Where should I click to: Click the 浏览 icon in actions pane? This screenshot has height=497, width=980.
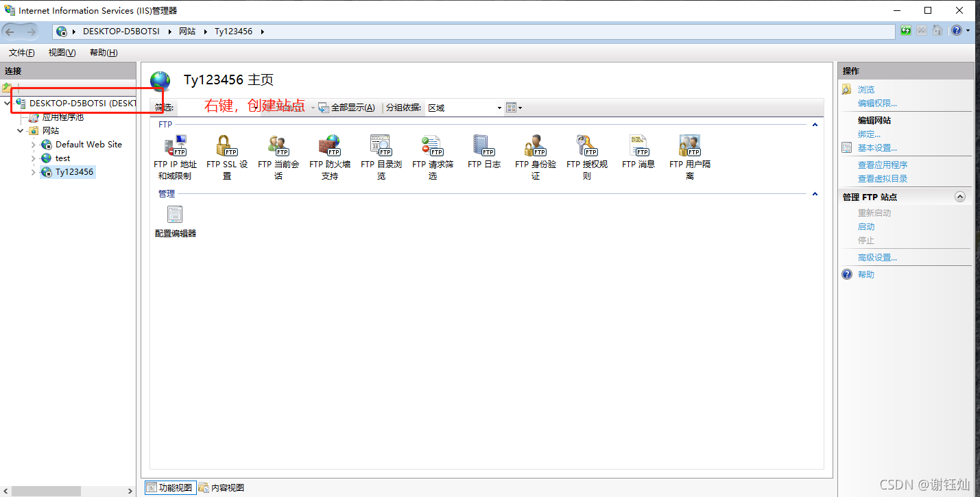847,89
